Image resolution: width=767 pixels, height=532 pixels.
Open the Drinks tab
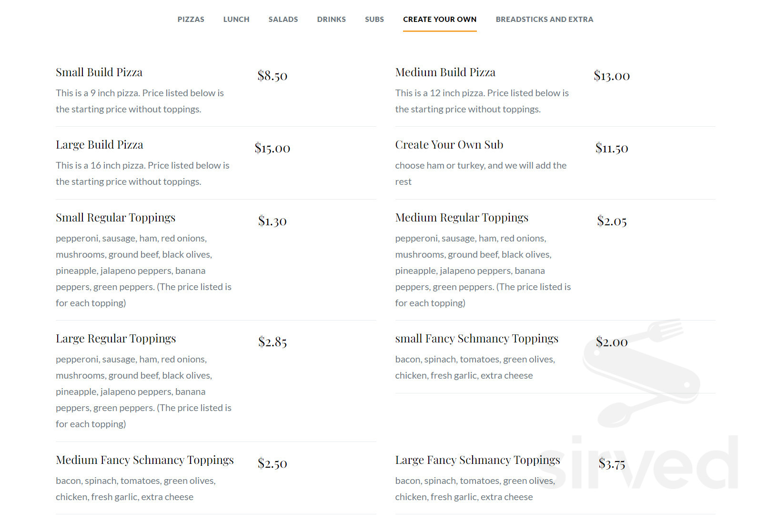[332, 20]
